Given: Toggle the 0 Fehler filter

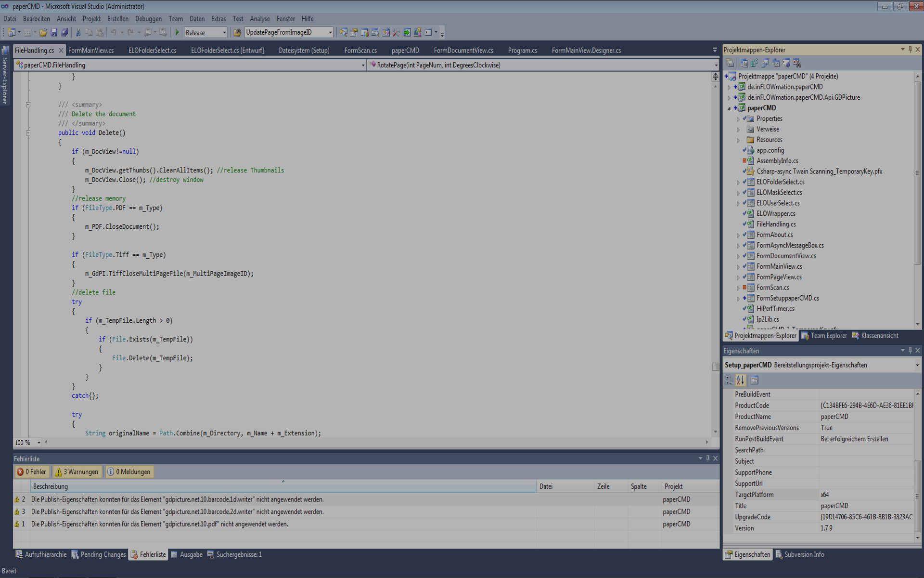Looking at the screenshot, I should tap(32, 472).
